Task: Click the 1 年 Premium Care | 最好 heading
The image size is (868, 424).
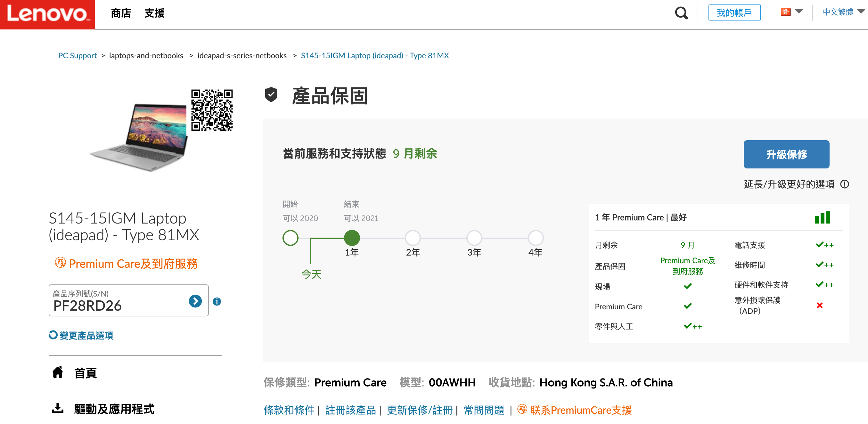Action: point(640,217)
